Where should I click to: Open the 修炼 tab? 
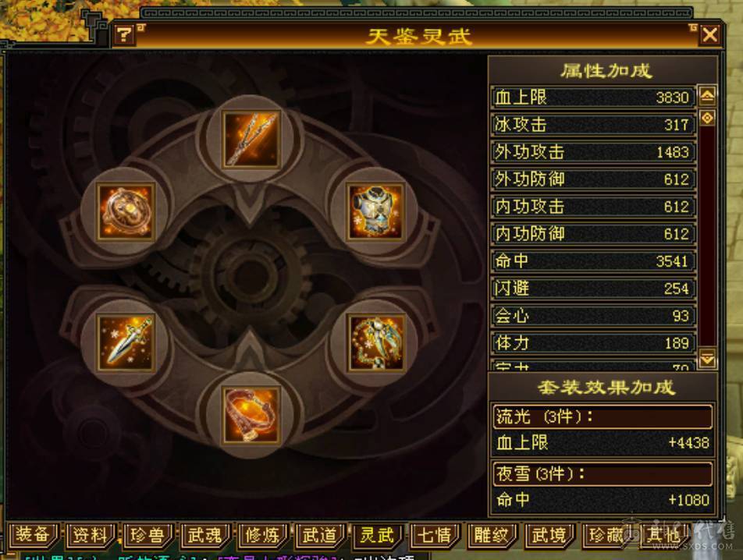[x=261, y=535]
